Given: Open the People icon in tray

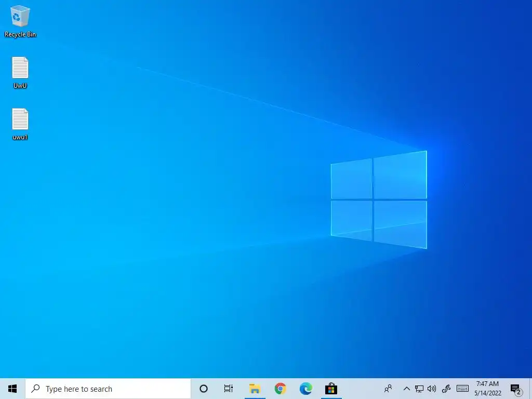Looking at the screenshot, I should click(388, 389).
